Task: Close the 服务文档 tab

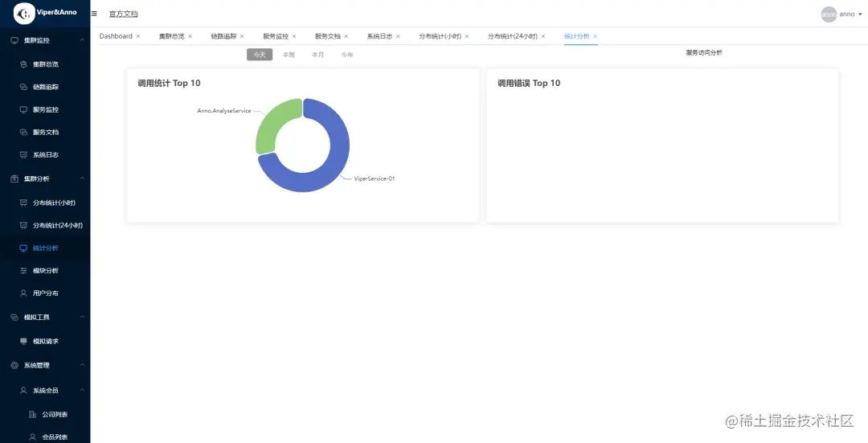Action: pyautogui.click(x=346, y=36)
